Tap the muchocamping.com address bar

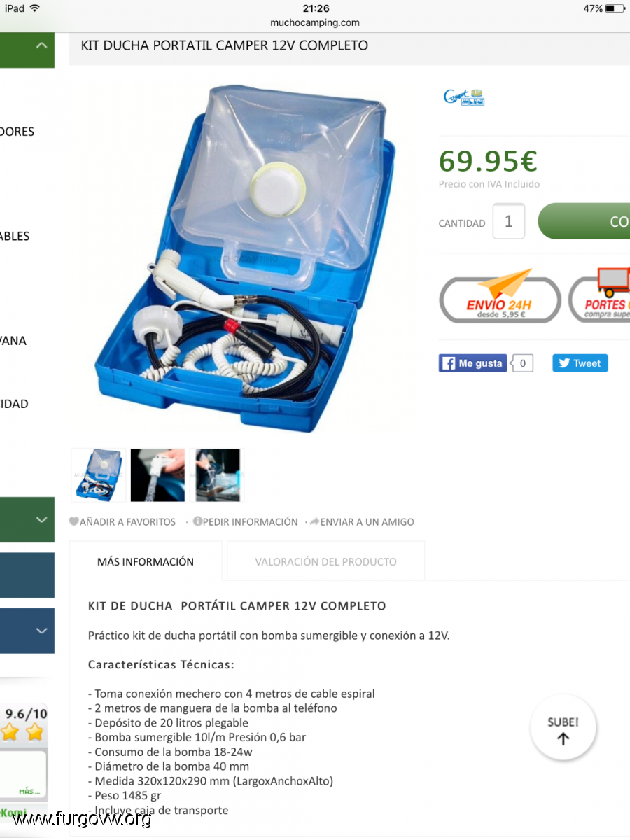pyautogui.click(x=315, y=22)
